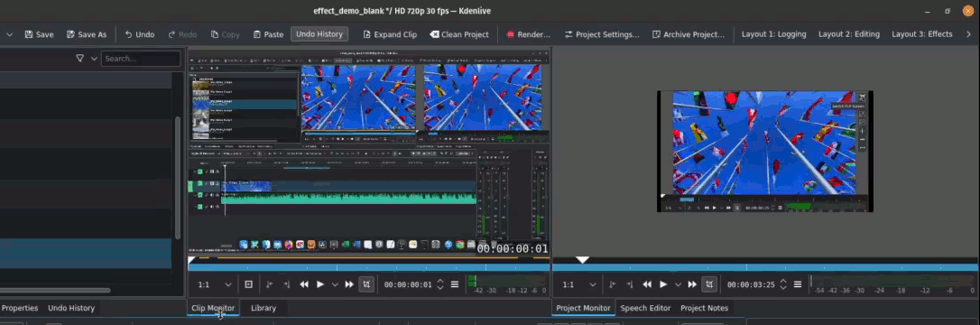Viewport: 980px width, 325px height.
Task: Open the filter options dropdown arrow
Action: [x=95, y=58]
